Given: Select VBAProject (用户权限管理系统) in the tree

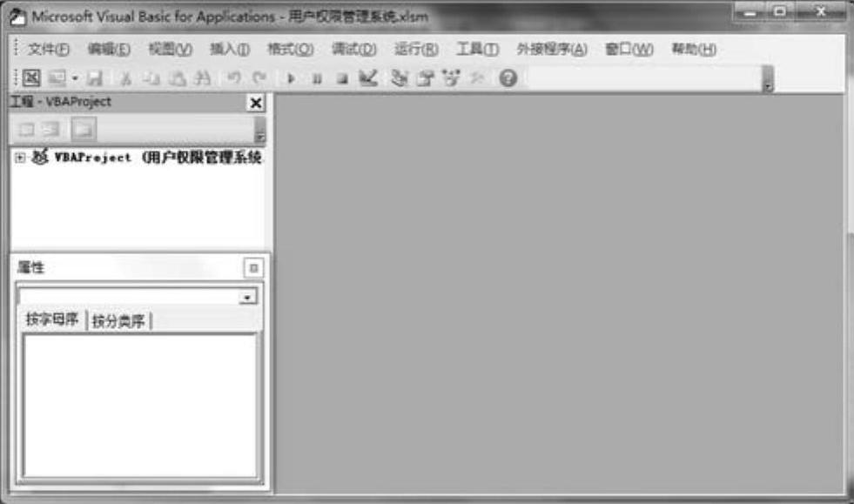Looking at the screenshot, I should [x=158, y=158].
